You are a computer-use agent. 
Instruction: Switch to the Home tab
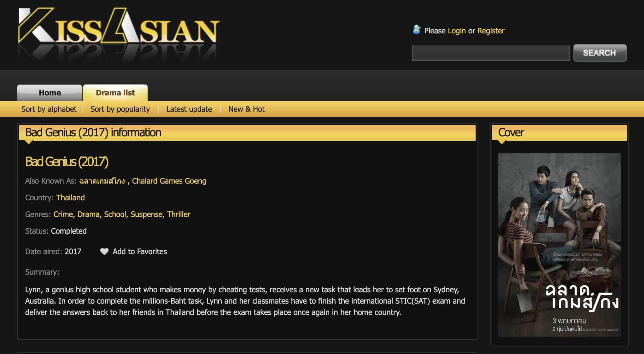50,93
